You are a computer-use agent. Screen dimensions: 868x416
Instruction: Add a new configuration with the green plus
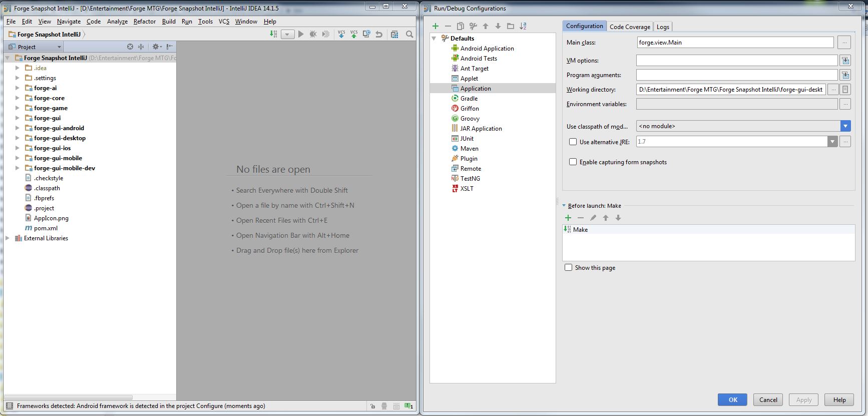(x=436, y=26)
